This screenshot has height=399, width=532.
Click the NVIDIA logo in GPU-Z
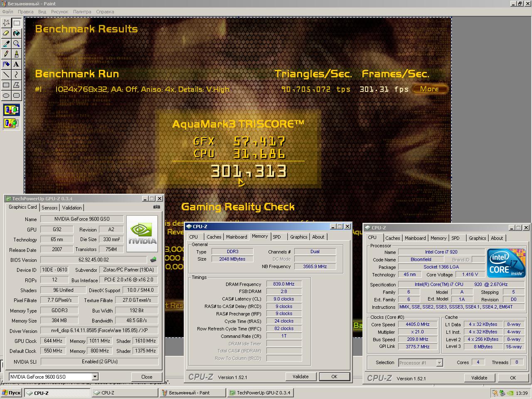[x=142, y=234]
